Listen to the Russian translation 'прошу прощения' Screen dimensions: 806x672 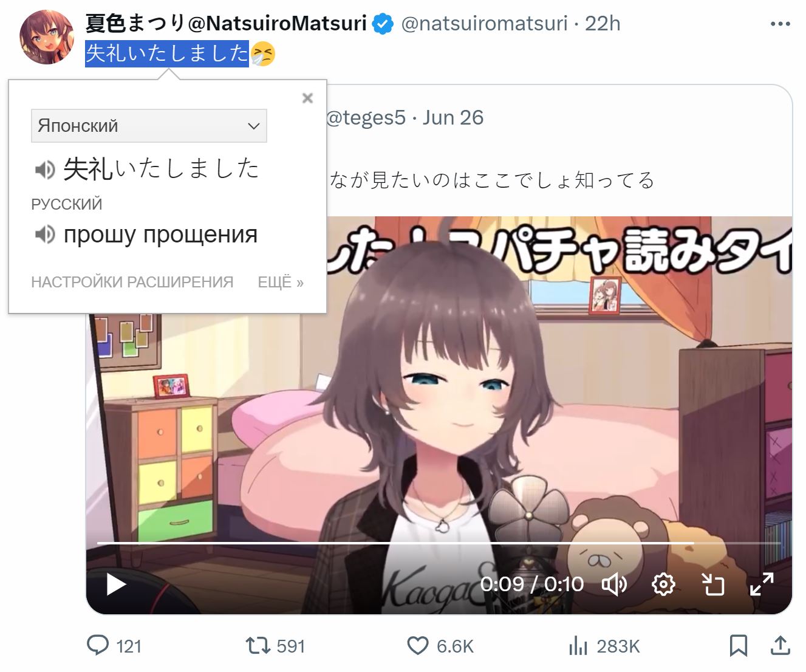(x=45, y=234)
